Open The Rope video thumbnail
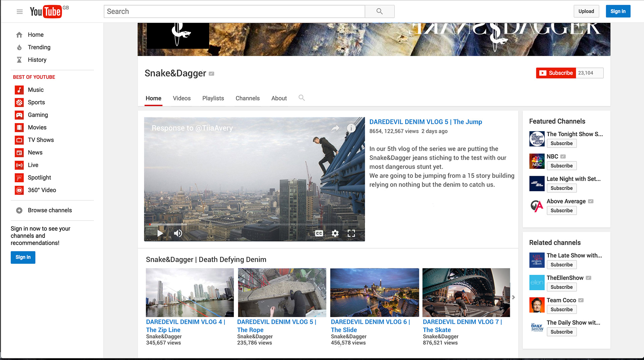The height and width of the screenshot is (360, 644). [x=282, y=293]
